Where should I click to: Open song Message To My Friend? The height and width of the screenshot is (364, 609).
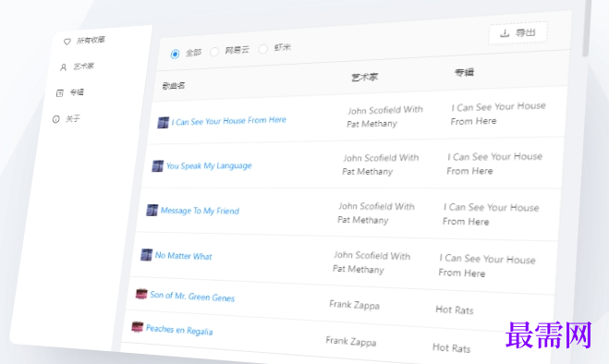(x=200, y=211)
